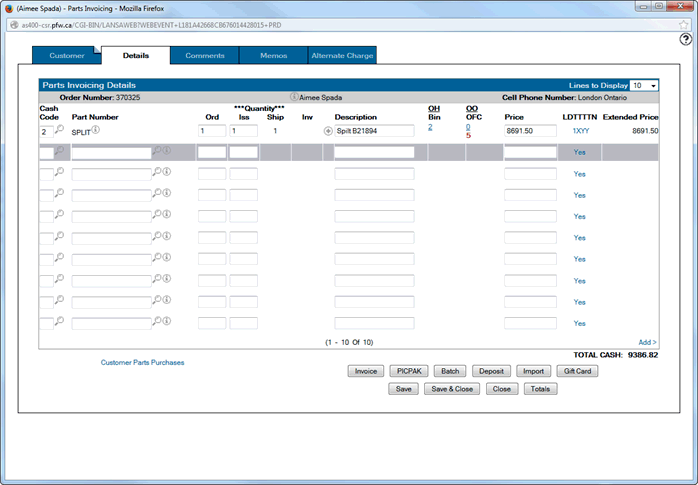Click part search magnifier in sixth line
The height and width of the screenshot is (485, 698).
tap(157, 236)
